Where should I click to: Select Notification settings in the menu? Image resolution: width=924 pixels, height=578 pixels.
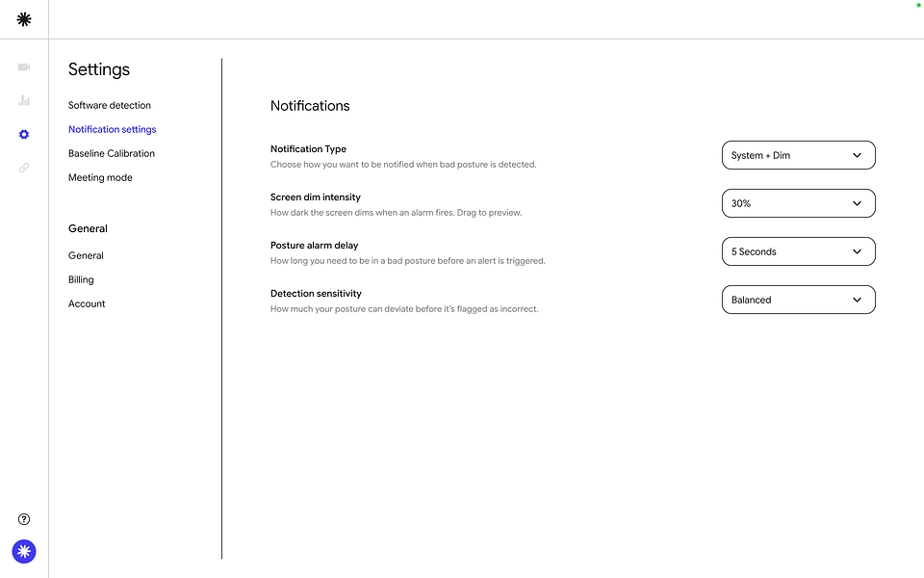112,129
